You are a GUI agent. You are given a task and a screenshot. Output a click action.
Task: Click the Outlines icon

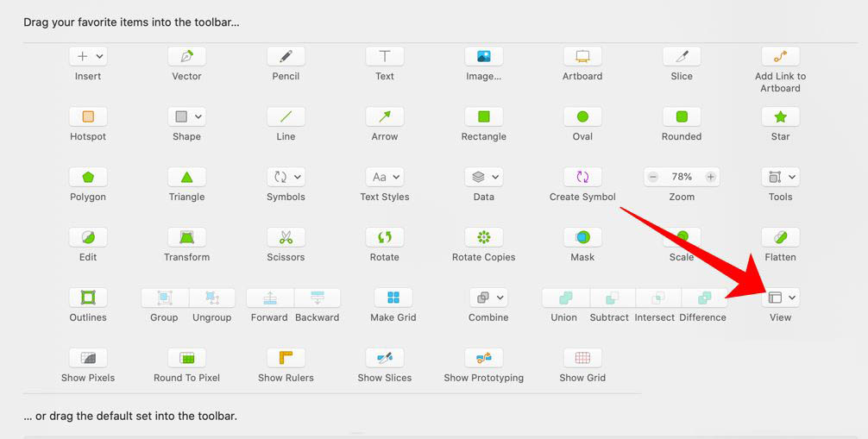tap(88, 298)
